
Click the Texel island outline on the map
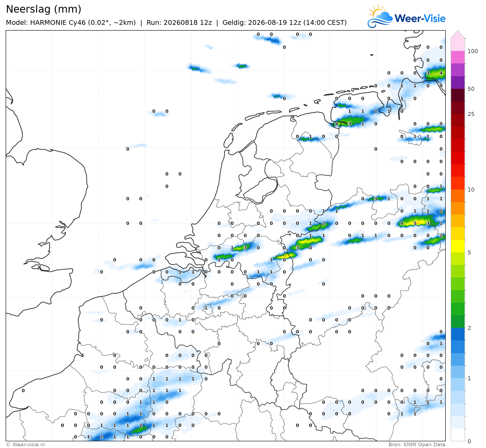[x=228, y=140]
